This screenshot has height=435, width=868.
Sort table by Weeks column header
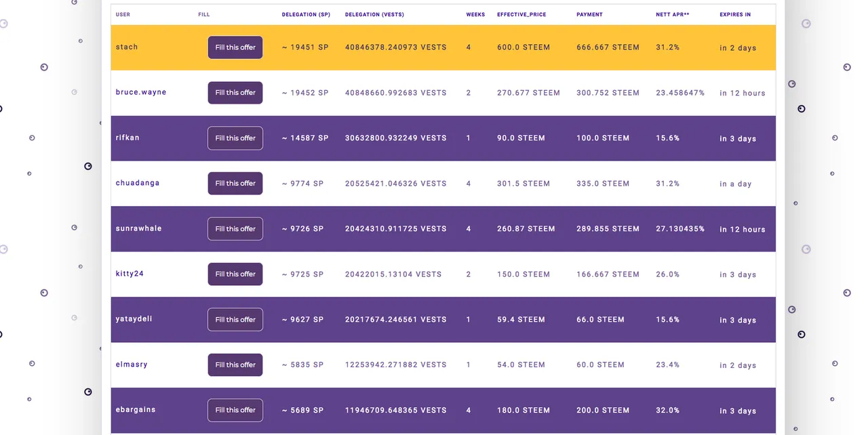tap(475, 14)
